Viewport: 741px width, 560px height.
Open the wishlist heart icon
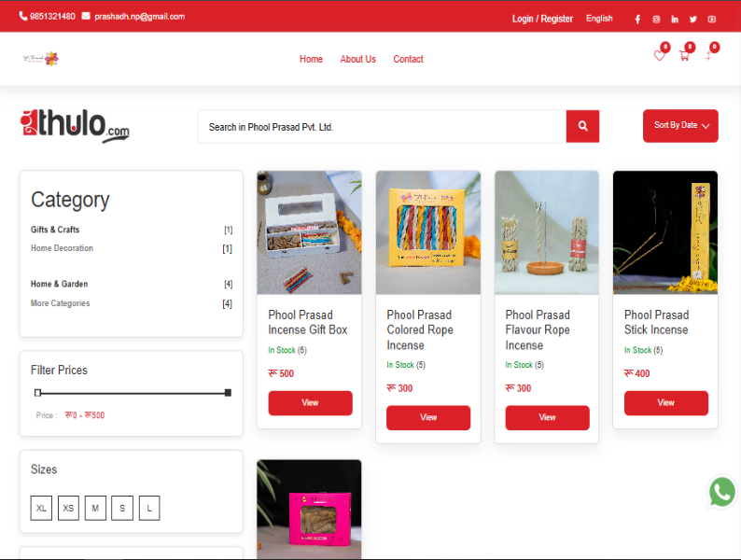659,56
